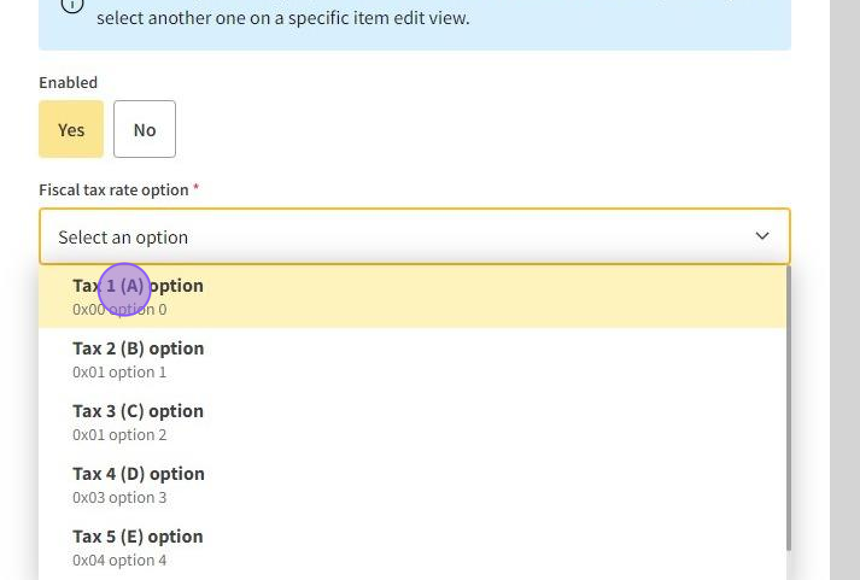
Task: Click the red required asterisk
Action: [x=196, y=188]
